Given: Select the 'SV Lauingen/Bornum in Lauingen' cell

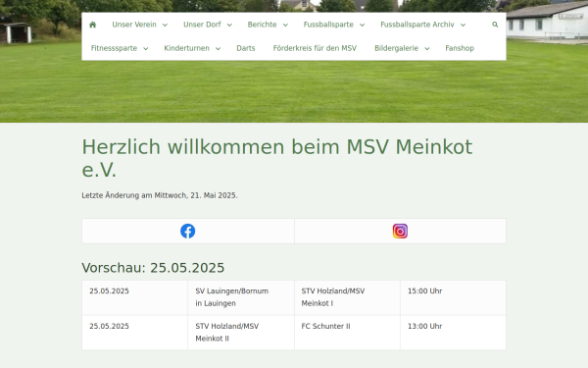Looking at the screenshot, I should pos(241,297).
